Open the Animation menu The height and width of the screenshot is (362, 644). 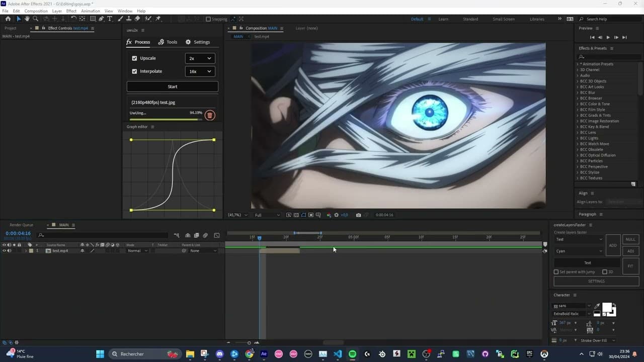click(91, 11)
